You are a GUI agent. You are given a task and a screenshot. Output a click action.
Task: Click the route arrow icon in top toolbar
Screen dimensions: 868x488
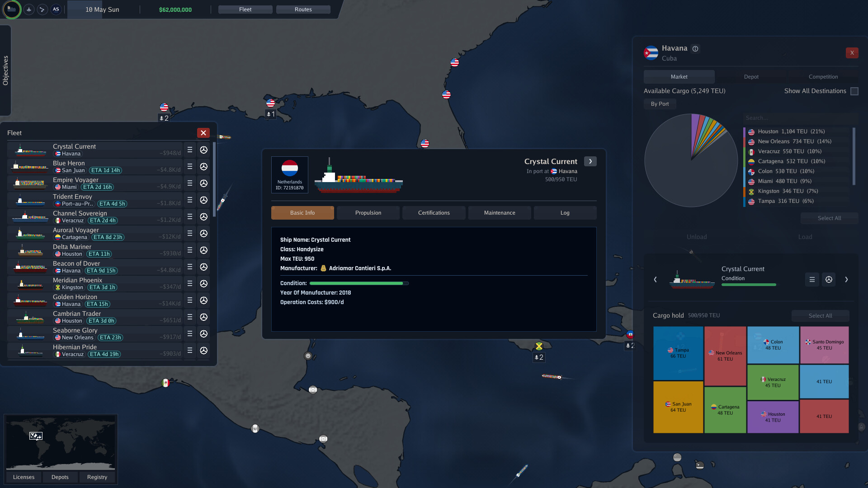42,9
